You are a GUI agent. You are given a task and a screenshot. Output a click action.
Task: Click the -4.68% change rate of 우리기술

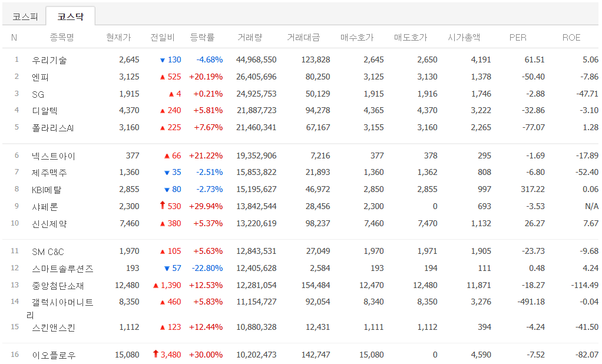(210, 59)
